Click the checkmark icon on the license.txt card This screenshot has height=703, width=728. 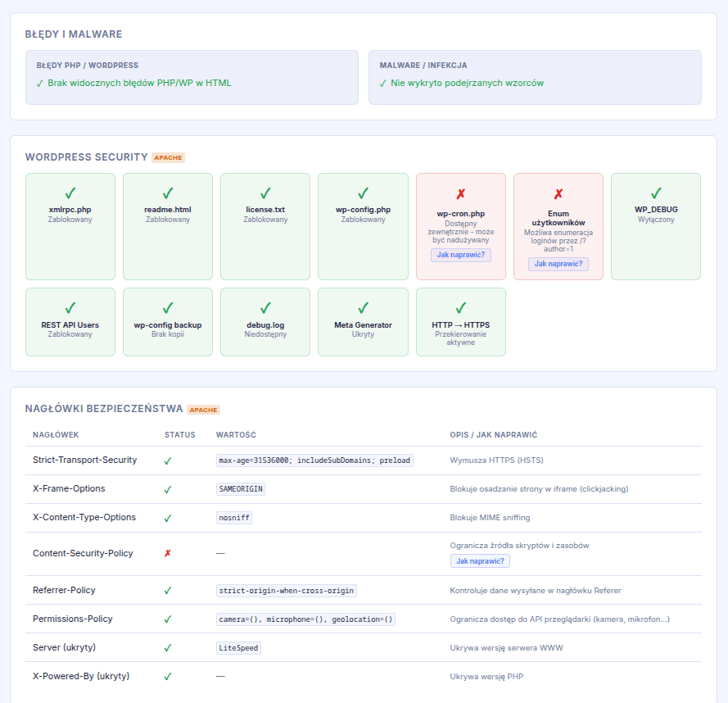[x=265, y=193]
